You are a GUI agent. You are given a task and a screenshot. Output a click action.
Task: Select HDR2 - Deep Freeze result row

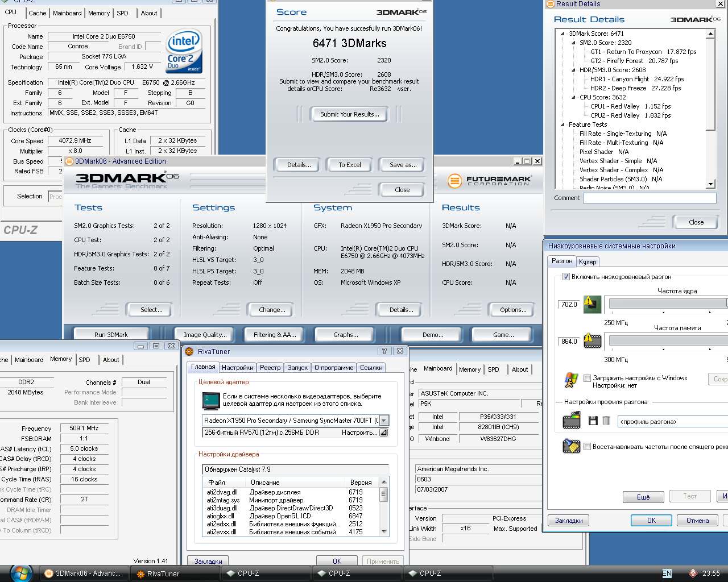point(635,88)
